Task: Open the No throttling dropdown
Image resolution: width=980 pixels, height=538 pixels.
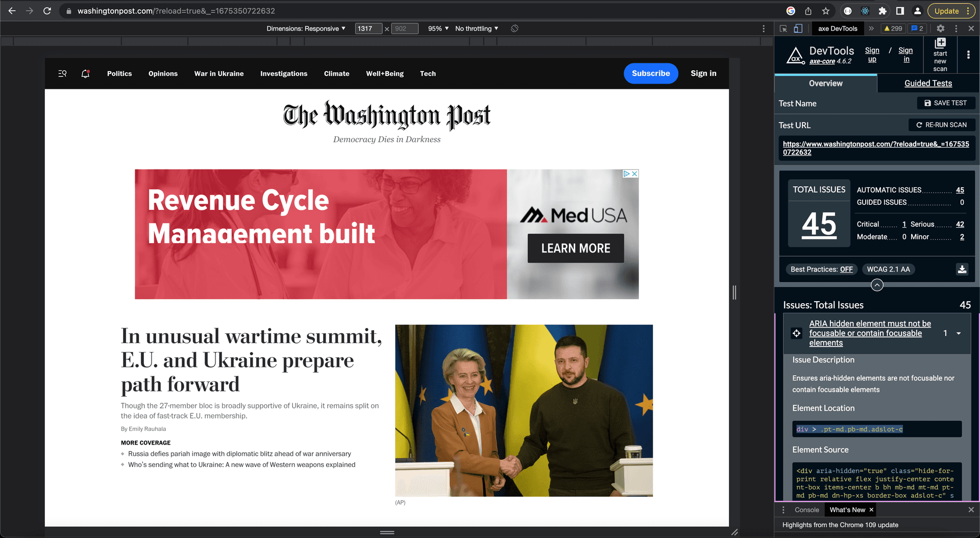Action: pos(475,29)
